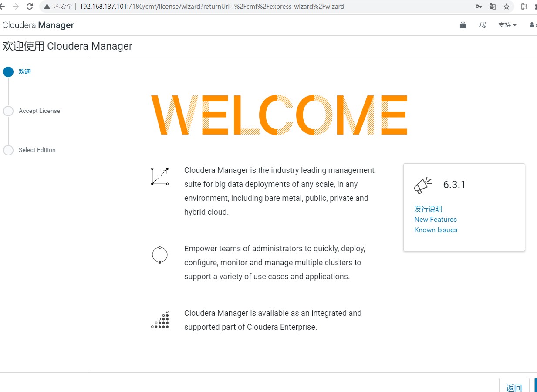Open the Known Issues link
This screenshot has height=392, width=537.
click(436, 230)
